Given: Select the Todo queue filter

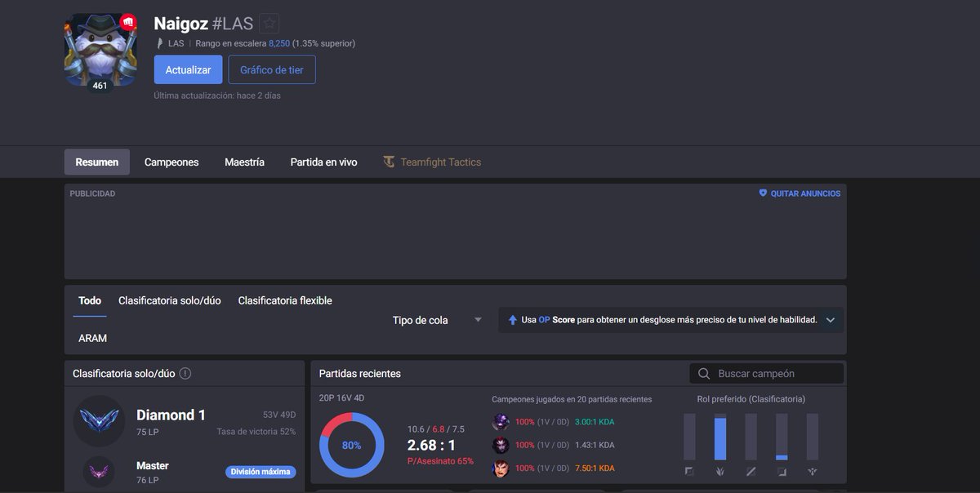Looking at the screenshot, I should [x=90, y=300].
